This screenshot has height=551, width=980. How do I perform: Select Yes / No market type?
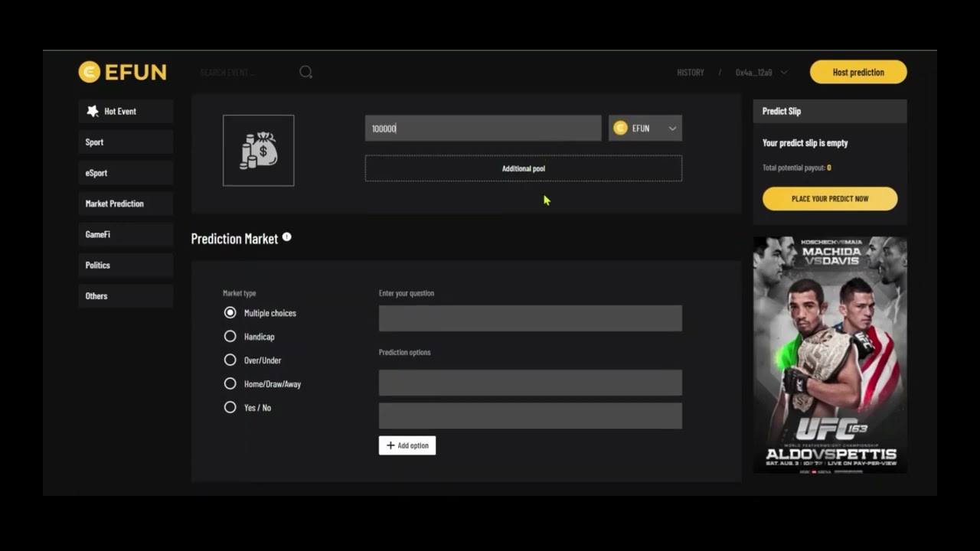230,408
